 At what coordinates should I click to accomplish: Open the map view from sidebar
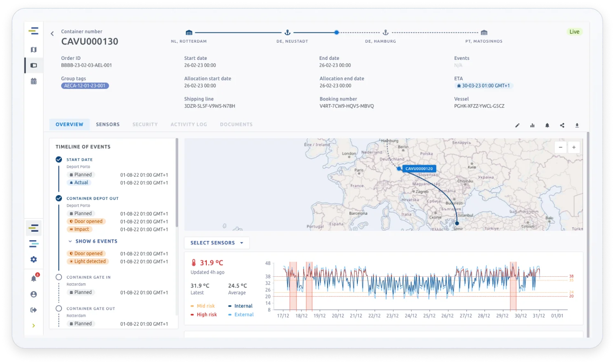click(x=34, y=50)
